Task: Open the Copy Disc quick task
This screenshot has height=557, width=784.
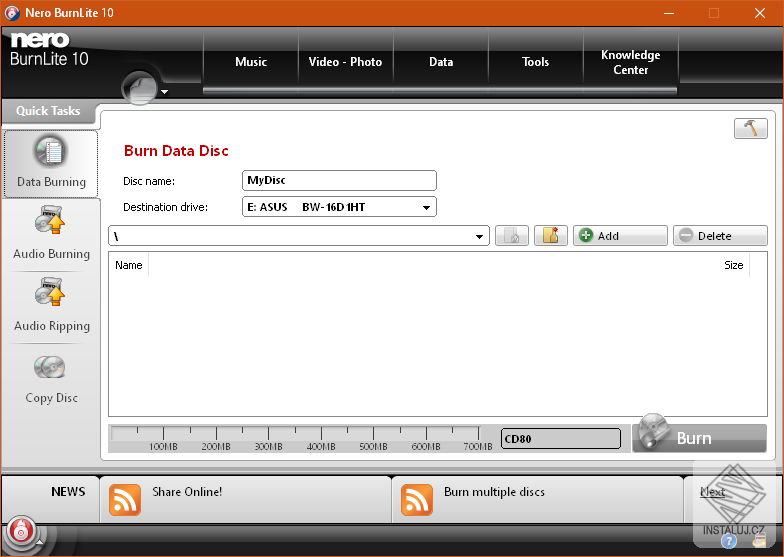Action: coord(51,379)
